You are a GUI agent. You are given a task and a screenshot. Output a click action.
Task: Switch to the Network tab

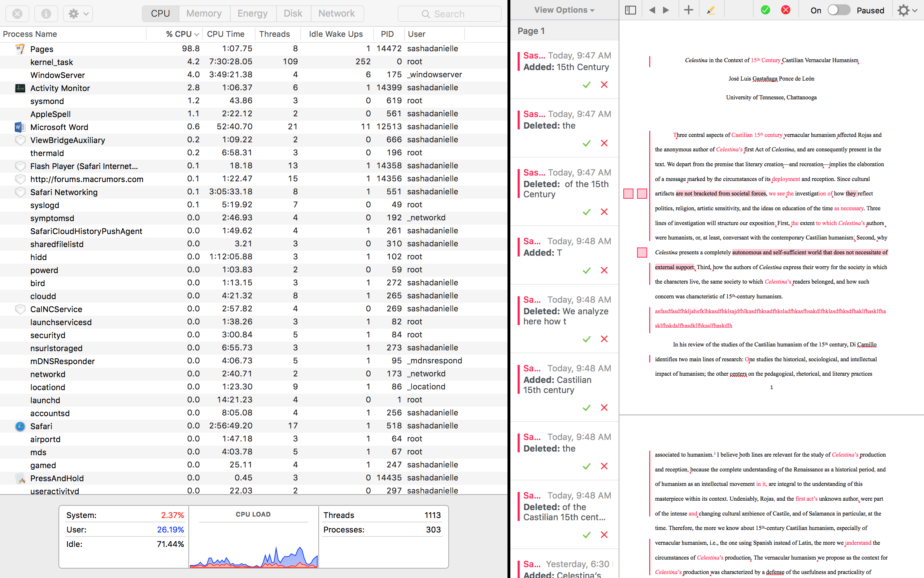337,14
